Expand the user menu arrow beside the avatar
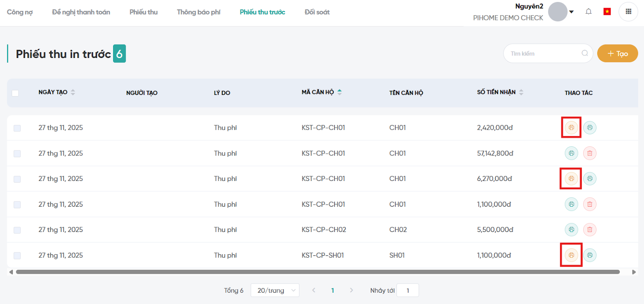 pyautogui.click(x=571, y=12)
